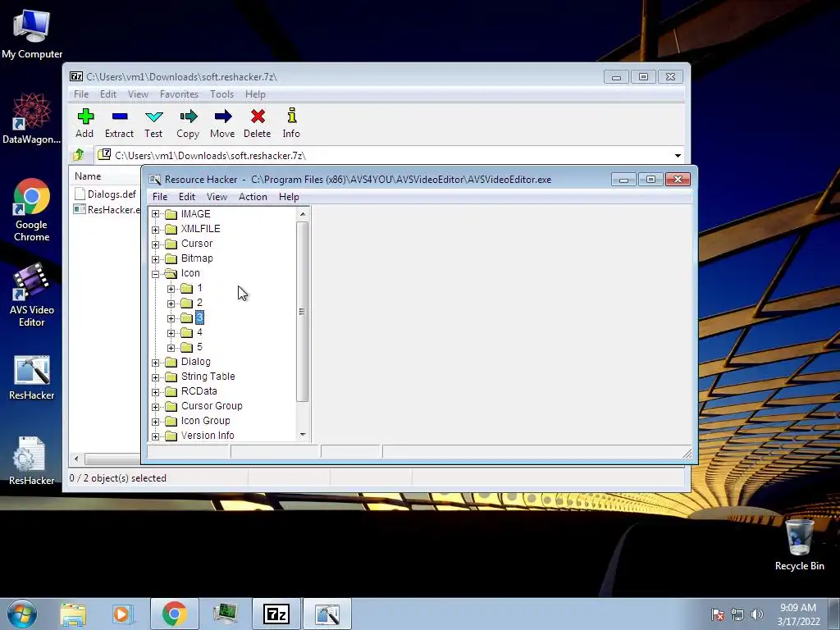Click the Info icon in 7-Zip
840x630 pixels.
click(291, 123)
